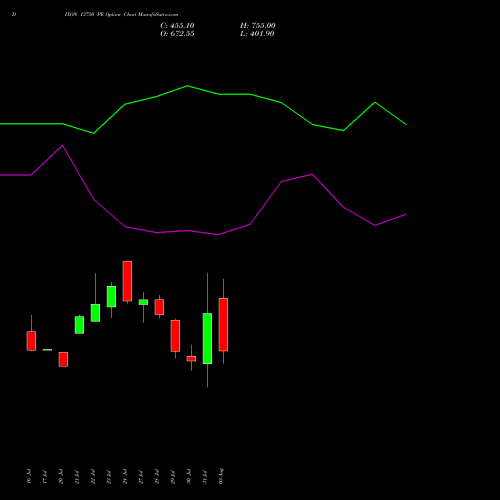Select the tall red 24 Jul candlestick
500x500 pixels.
coord(127,281)
